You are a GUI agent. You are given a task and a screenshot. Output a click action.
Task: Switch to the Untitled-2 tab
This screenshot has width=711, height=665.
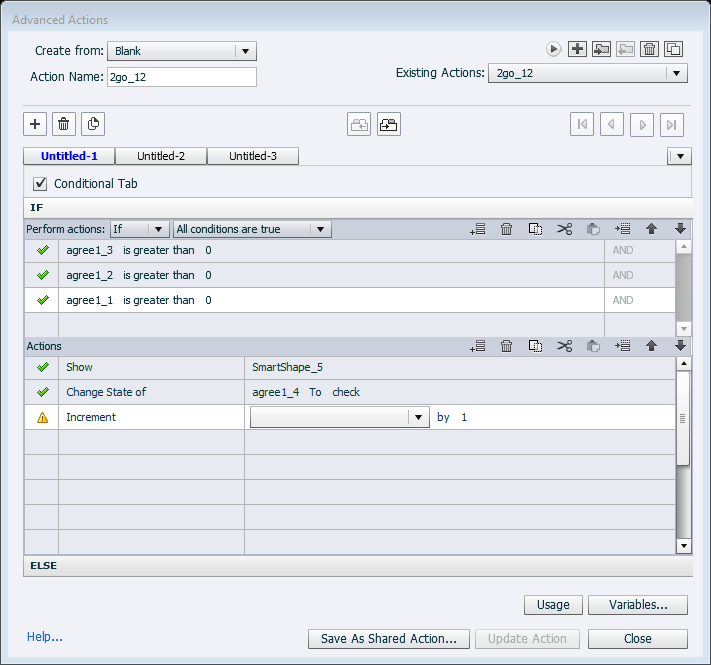[161, 156]
